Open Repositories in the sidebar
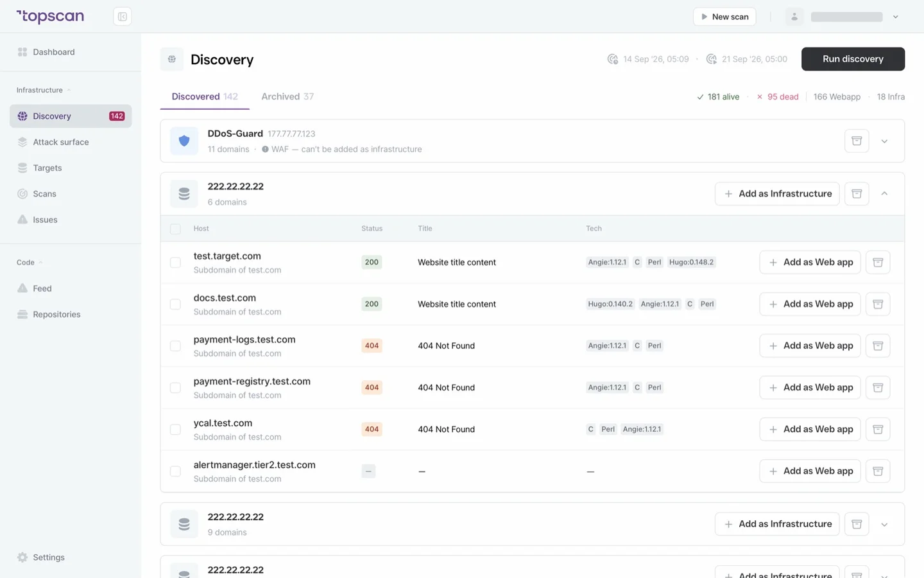The width and height of the screenshot is (924, 578). point(71,314)
